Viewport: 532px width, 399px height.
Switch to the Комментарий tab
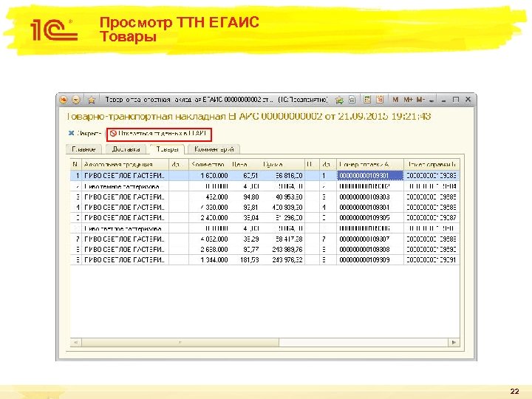click(x=214, y=149)
